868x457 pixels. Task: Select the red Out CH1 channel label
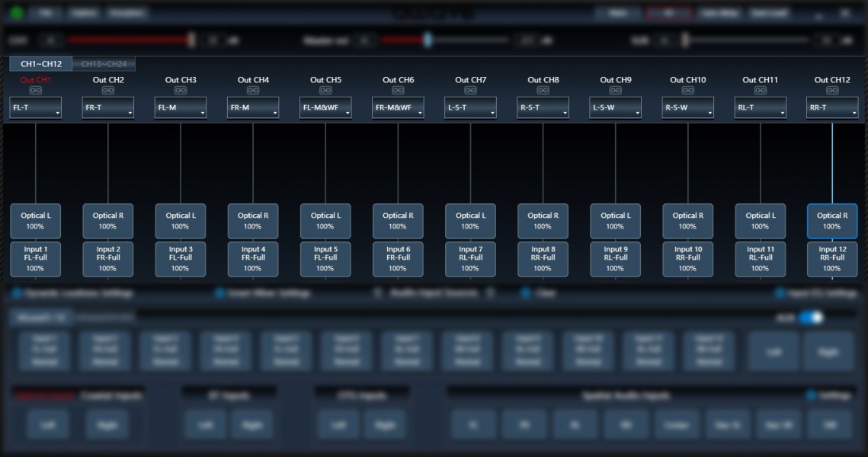[x=35, y=80]
